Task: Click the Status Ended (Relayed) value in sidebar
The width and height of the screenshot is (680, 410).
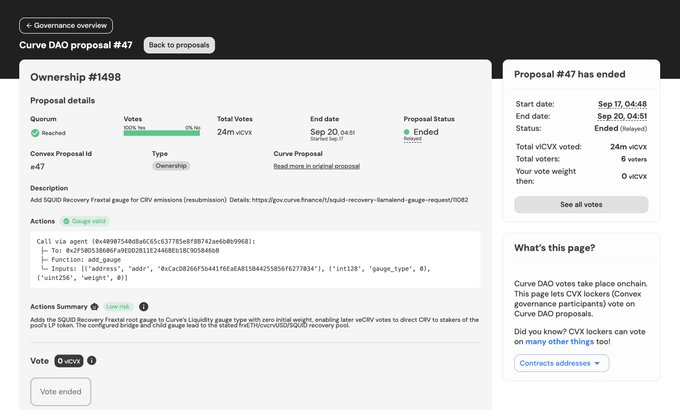Action: click(620, 128)
